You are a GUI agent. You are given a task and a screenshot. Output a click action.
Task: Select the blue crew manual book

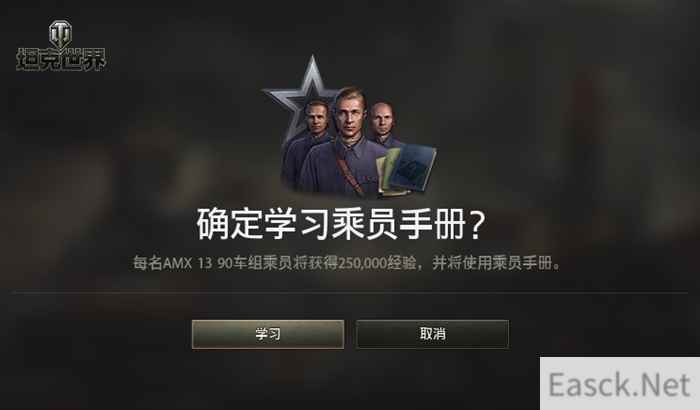[x=413, y=168]
